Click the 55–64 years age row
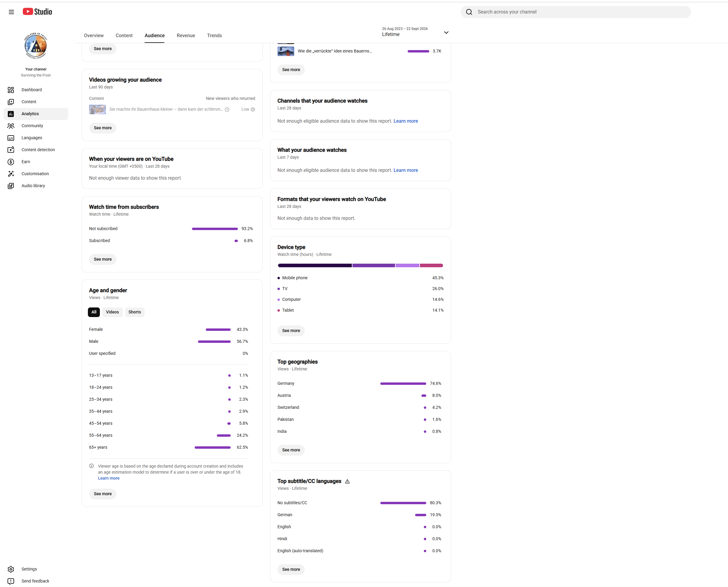The width and height of the screenshot is (728, 587). [168, 436]
